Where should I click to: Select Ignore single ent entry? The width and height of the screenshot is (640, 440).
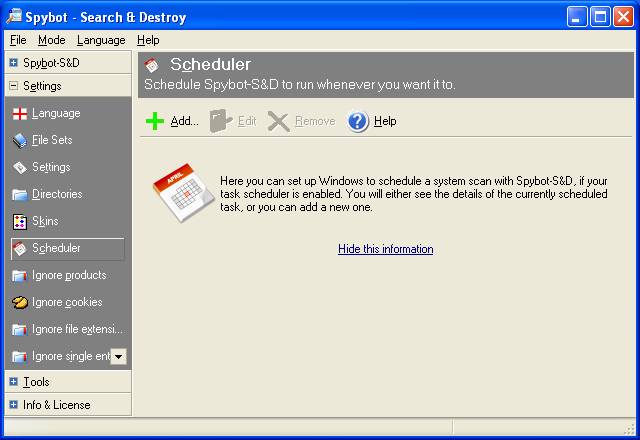pos(71,356)
